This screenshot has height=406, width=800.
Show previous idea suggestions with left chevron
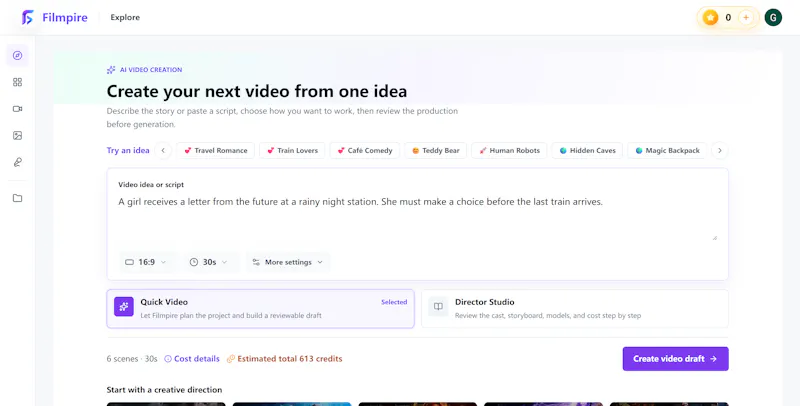click(x=163, y=150)
